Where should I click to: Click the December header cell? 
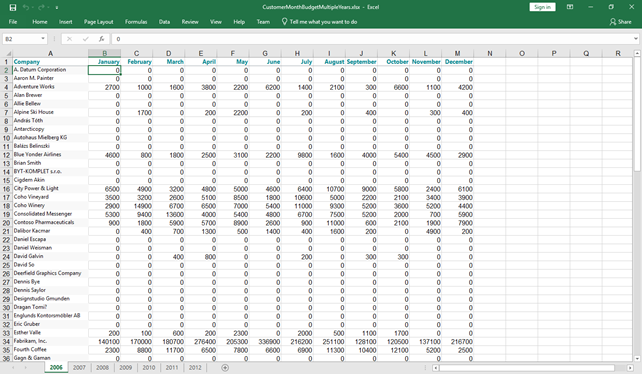pos(457,61)
